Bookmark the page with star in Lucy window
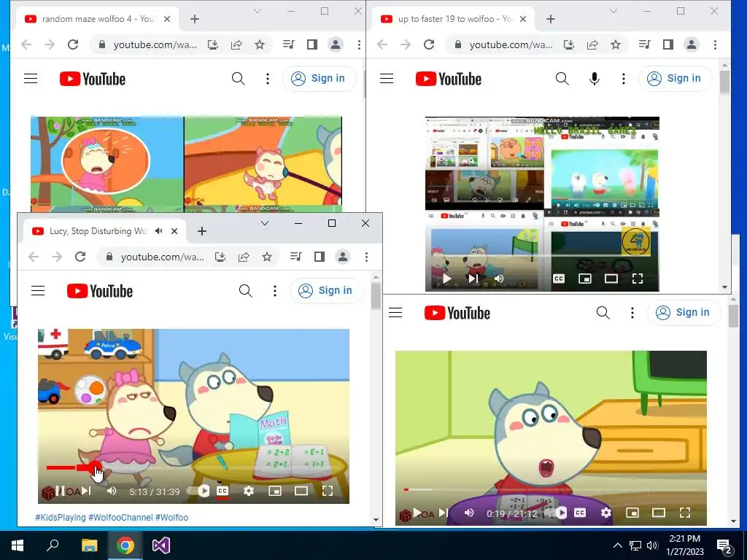 point(267,257)
